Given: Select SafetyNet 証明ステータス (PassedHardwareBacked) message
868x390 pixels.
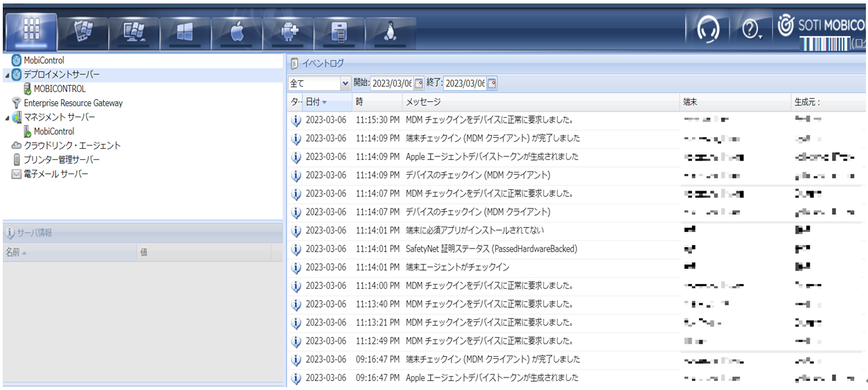Looking at the screenshot, I should (492, 249).
